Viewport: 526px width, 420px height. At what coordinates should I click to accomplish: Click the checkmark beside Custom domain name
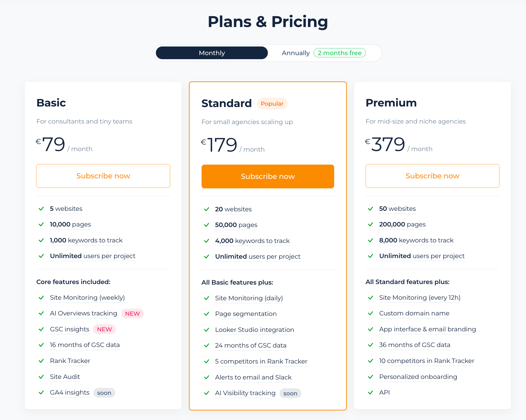(370, 313)
